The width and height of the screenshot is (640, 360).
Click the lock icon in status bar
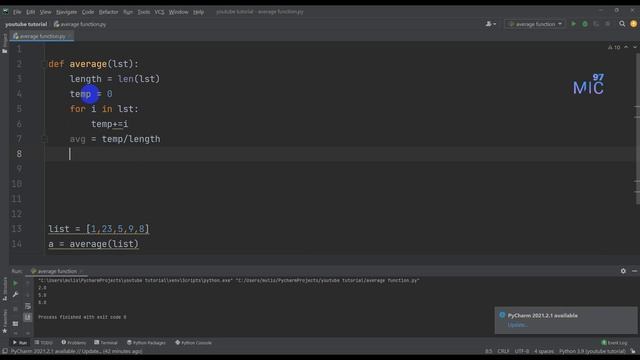click(x=633, y=351)
